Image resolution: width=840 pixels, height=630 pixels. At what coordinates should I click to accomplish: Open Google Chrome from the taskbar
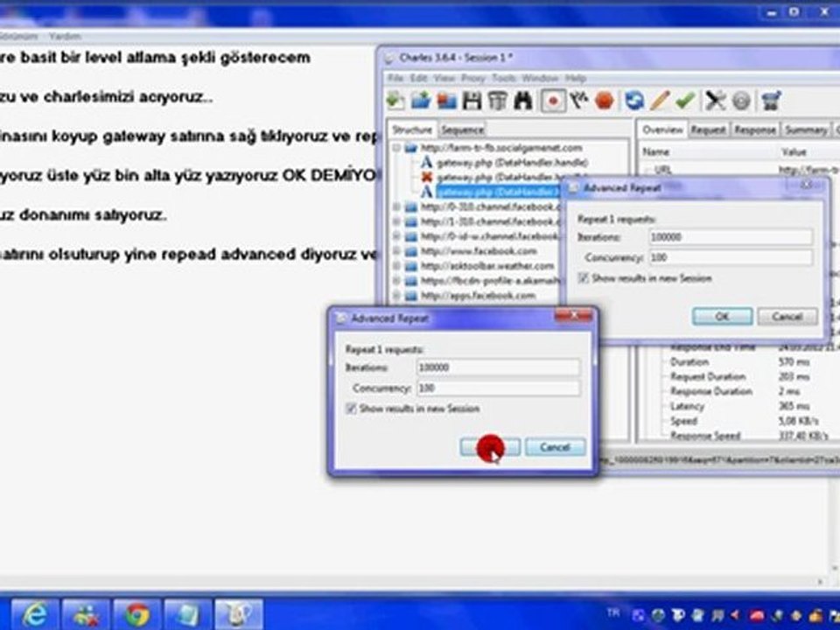point(137,614)
